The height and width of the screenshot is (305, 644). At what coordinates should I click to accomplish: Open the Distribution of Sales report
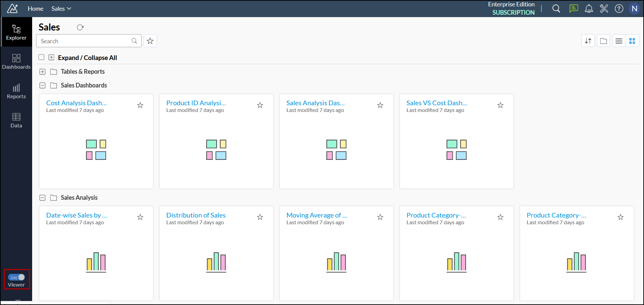(196, 215)
